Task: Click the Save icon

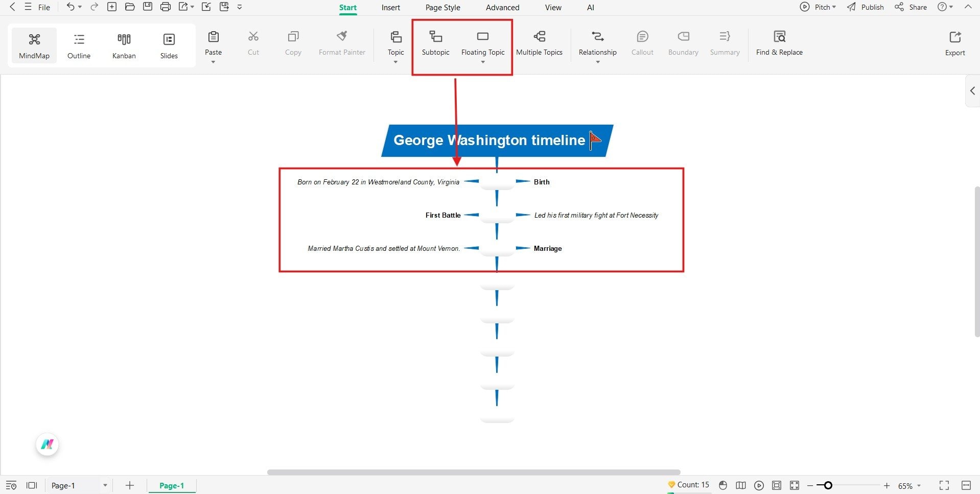Action: pos(147,7)
